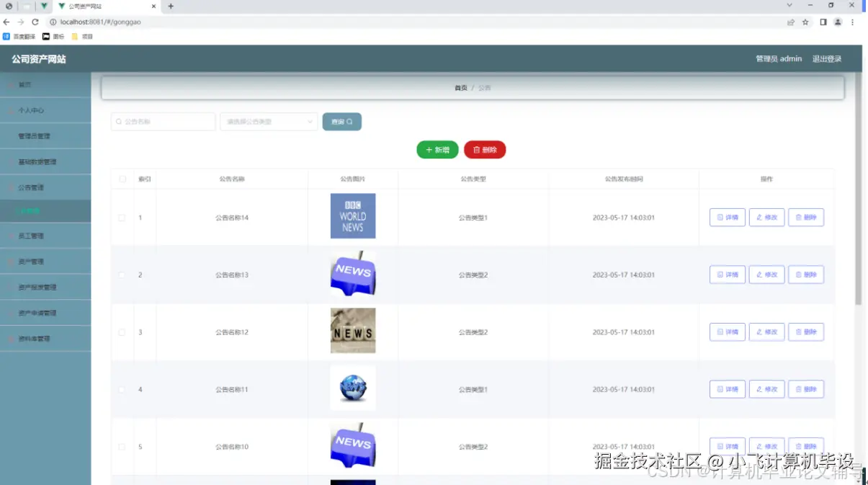Expand 资产申请管理 sidebar menu

[x=45, y=313]
